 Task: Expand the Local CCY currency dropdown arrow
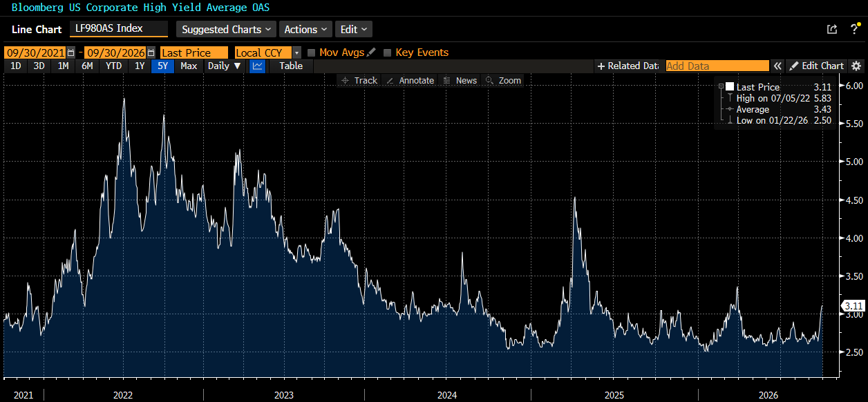(x=296, y=52)
